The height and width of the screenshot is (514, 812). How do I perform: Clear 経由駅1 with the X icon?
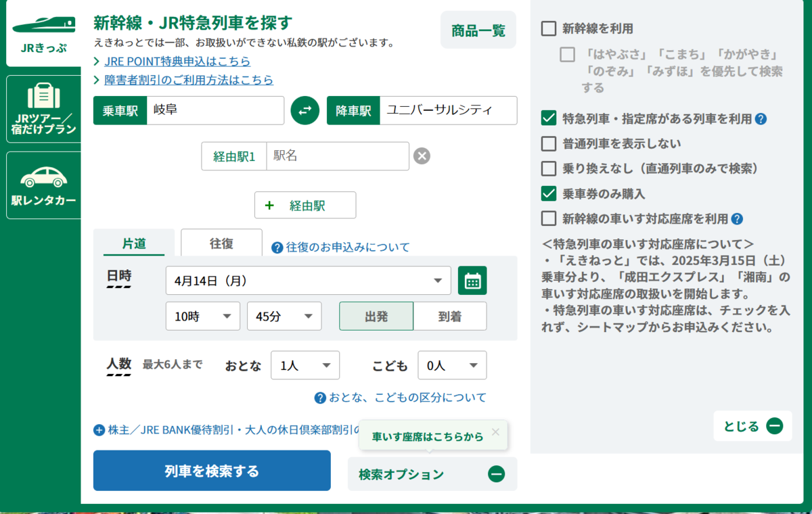click(422, 156)
